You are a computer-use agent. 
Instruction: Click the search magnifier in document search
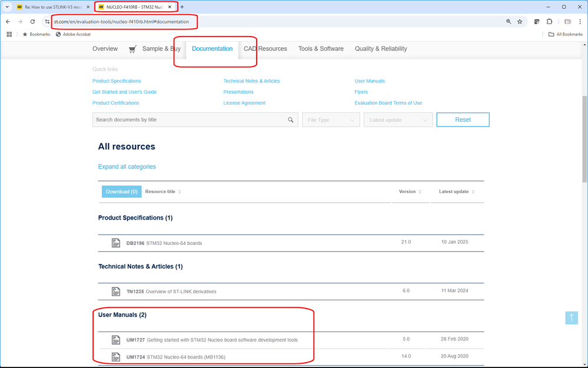[x=291, y=120]
